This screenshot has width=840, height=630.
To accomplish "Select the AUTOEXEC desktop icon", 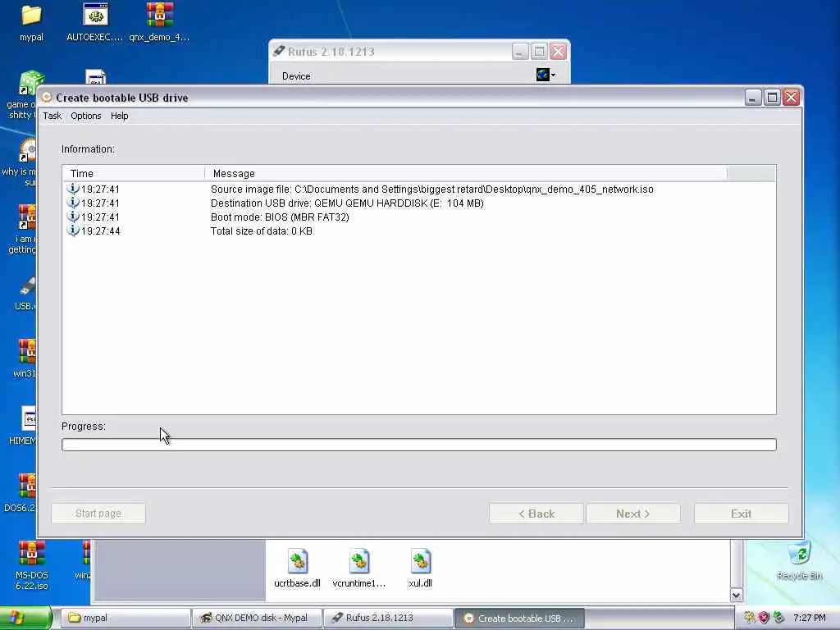I will (x=95, y=22).
